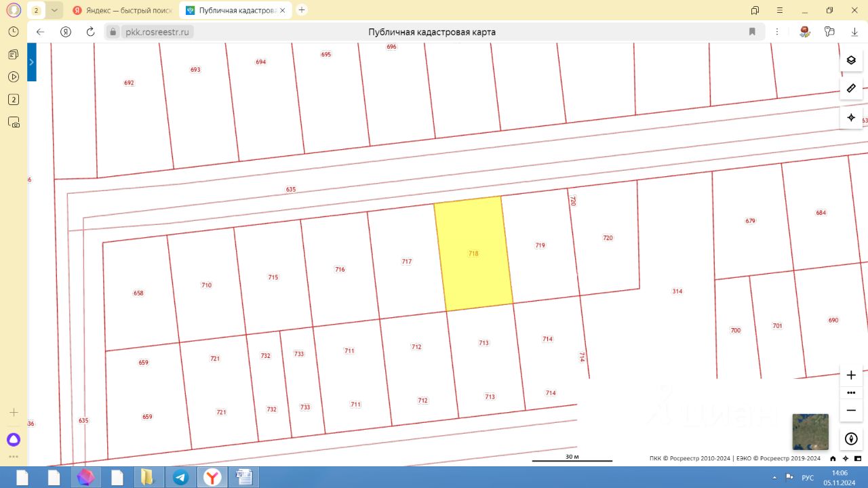Select parcel 658 on the map
This screenshot has width=868, height=488.
click(138, 293)
